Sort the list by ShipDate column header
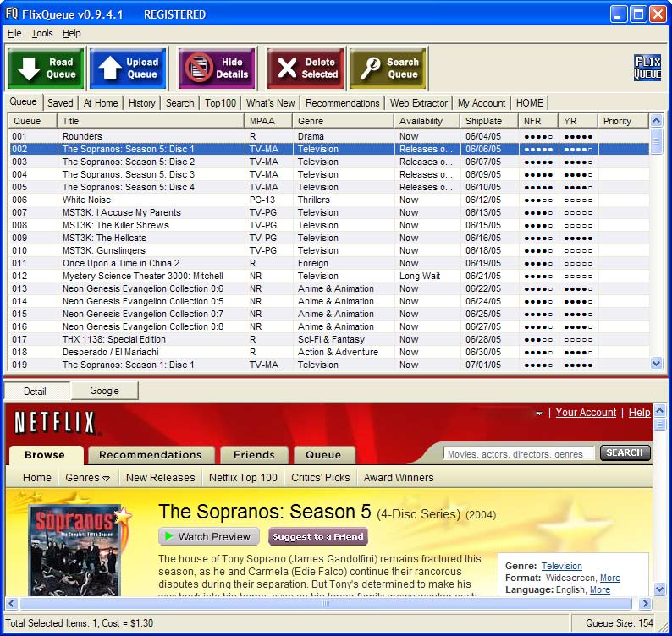Image resolution: width=672 pixels, height=636 pixels. click(483, 121)
